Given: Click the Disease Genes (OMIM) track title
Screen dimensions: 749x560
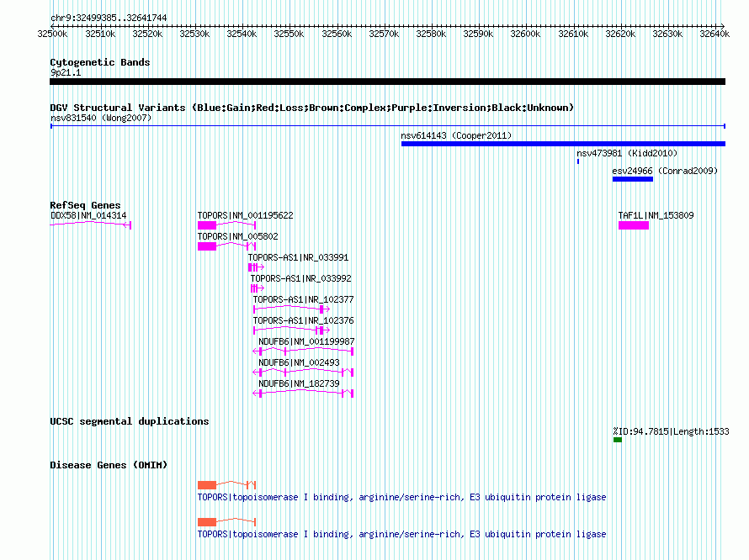Looking at the screenshot, I should click(109, 465).
